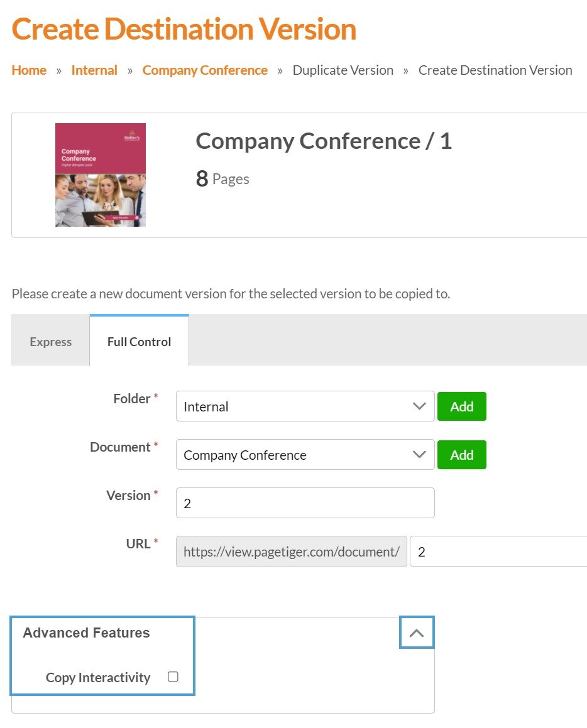Focus the Version number input field

coord(305,503)
